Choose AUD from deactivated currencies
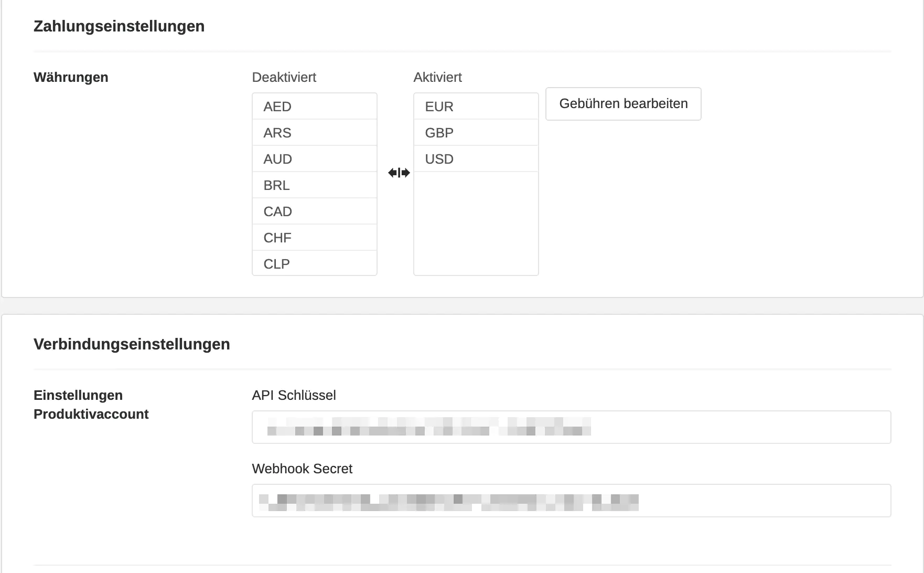This screenshot has height=573, width=924. click(x=314, y=159)
